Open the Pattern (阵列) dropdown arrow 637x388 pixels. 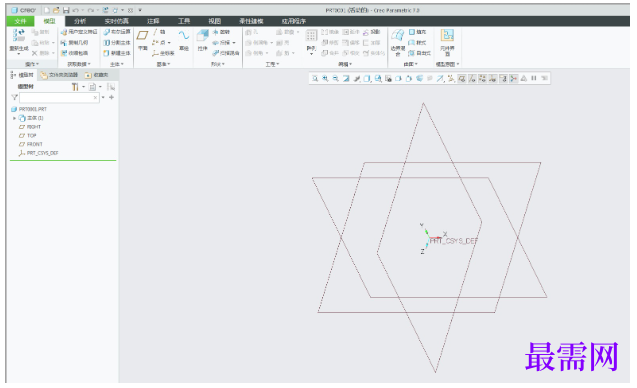point(311,54)
